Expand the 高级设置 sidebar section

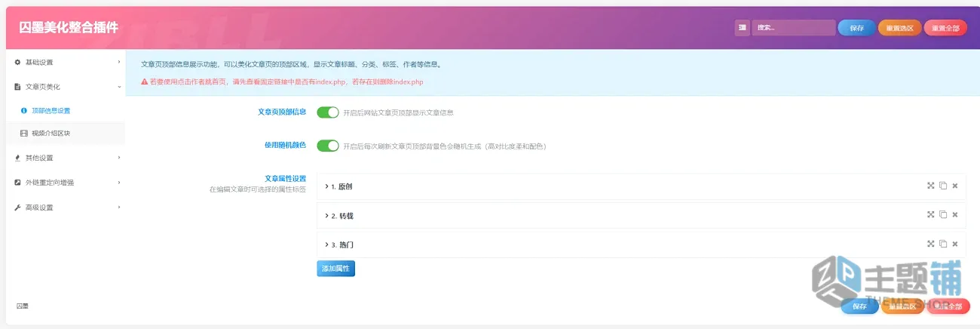(x=66, y=208)
